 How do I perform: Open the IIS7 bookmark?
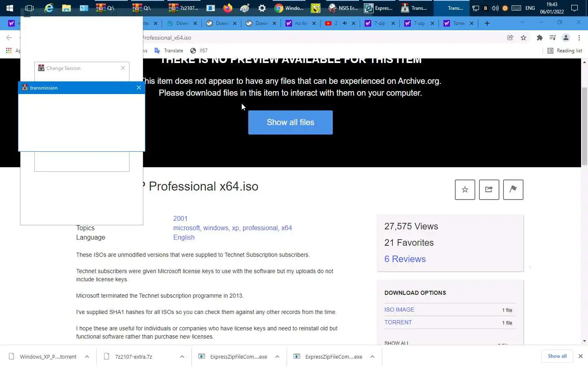[199, 51]
